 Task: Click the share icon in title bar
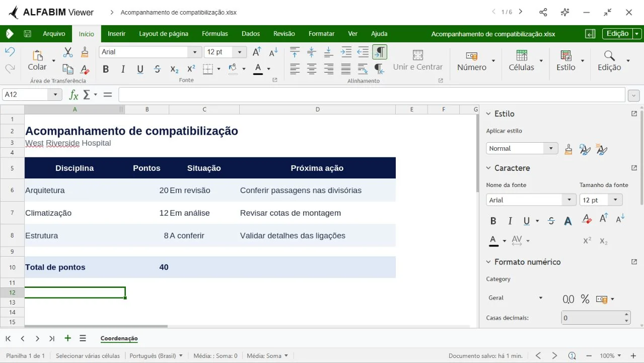pos(543,12)
